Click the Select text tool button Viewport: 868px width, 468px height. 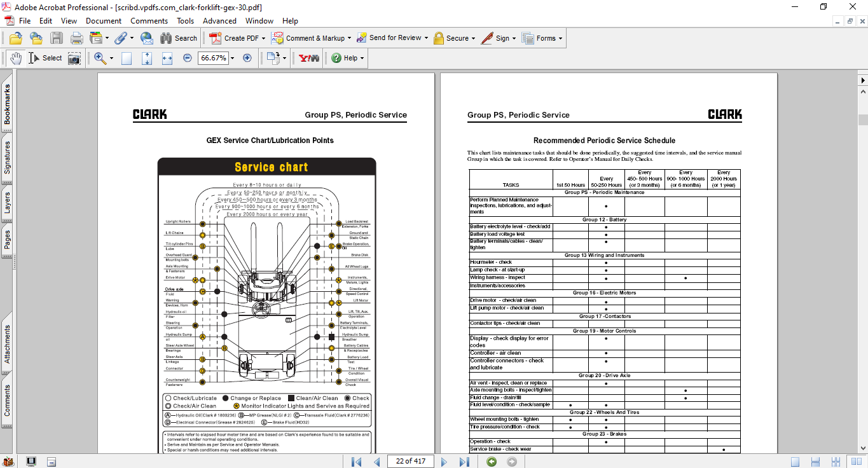(46, 58)
